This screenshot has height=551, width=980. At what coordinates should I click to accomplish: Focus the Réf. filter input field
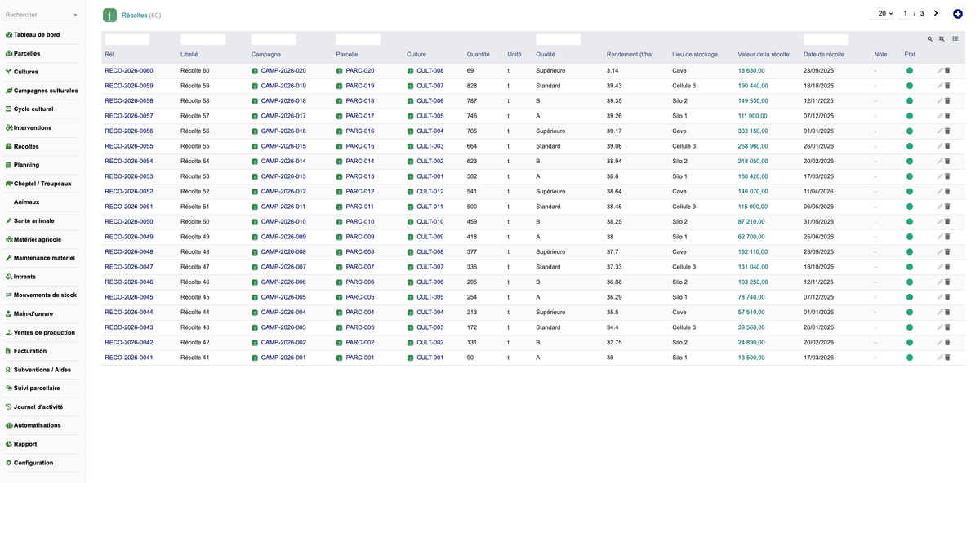tap(127, 39)
